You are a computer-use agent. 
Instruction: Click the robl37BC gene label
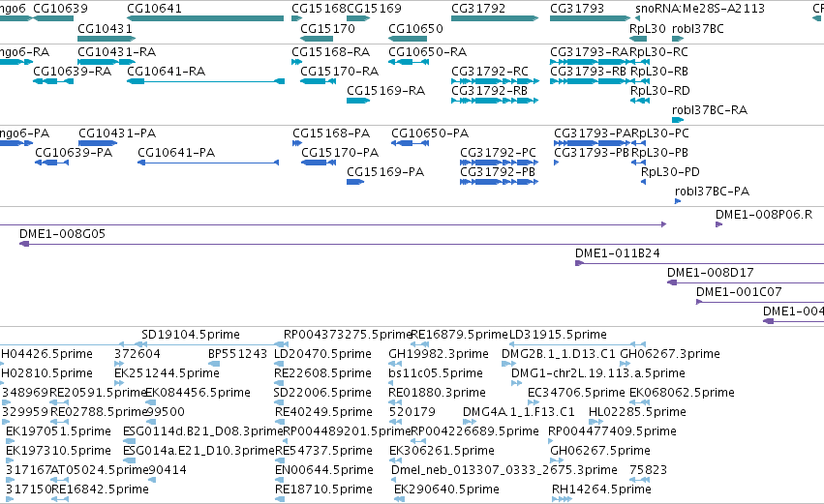[x=697, y=28]
